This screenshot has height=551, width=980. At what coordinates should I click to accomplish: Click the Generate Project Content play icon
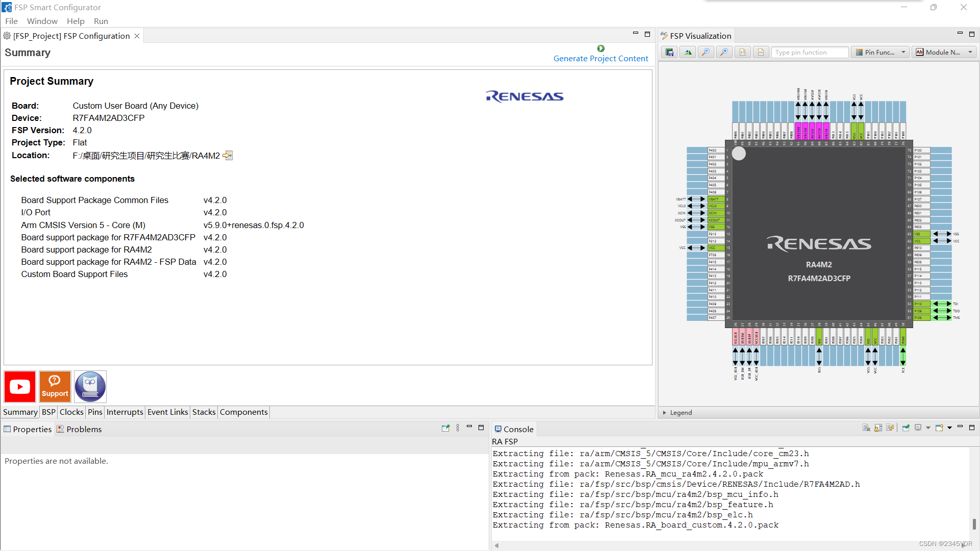(x=601, y=48)
